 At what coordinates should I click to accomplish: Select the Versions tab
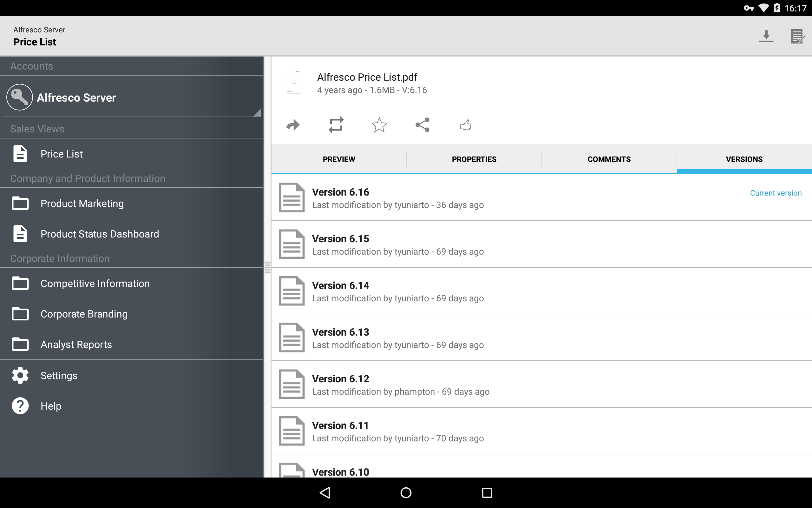click(744, 159)
